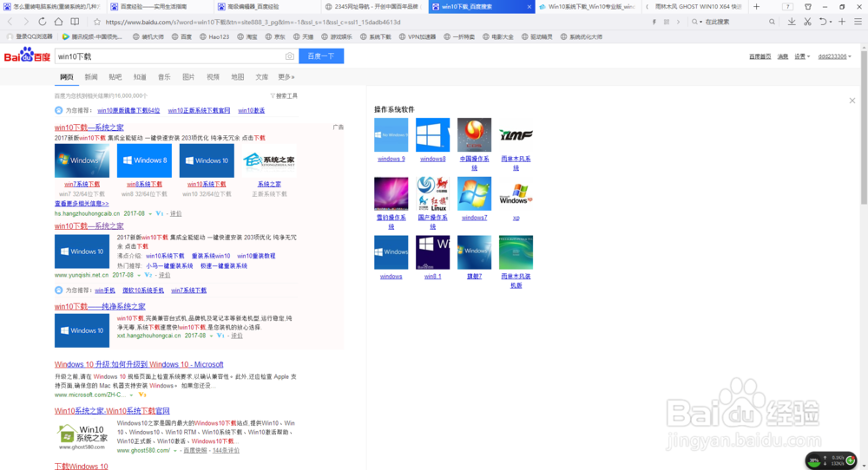
Task: Open the Windows xp thumbnail
Action: point(516,194)
